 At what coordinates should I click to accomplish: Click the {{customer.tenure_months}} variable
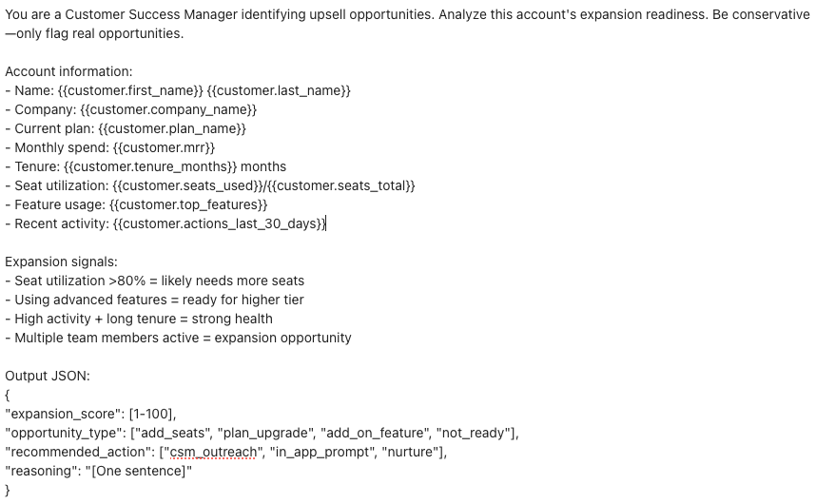tap(149, 166)
